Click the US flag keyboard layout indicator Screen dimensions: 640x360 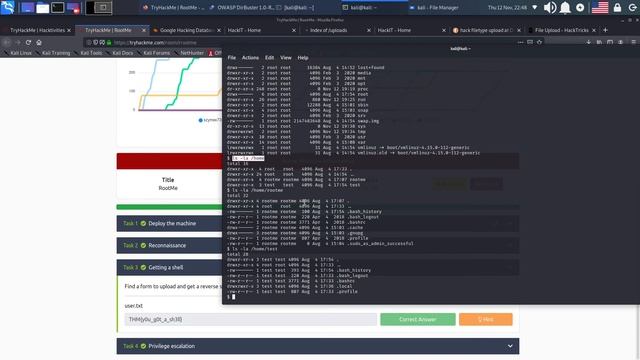(x=600, y=7)
